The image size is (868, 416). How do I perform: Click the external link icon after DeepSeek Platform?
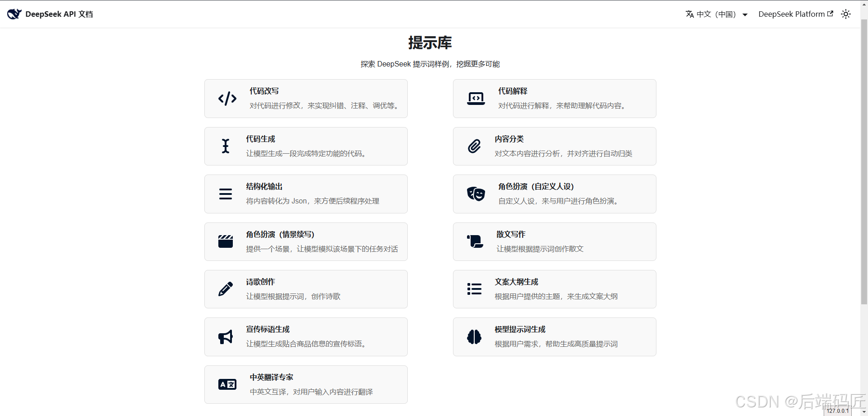tap(830, 14)
